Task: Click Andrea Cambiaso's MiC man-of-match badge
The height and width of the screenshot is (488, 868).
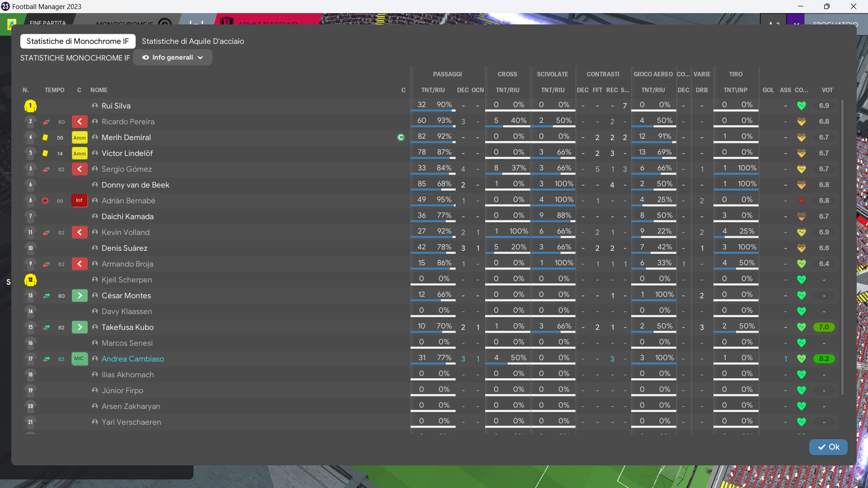Action: (79, 359)
